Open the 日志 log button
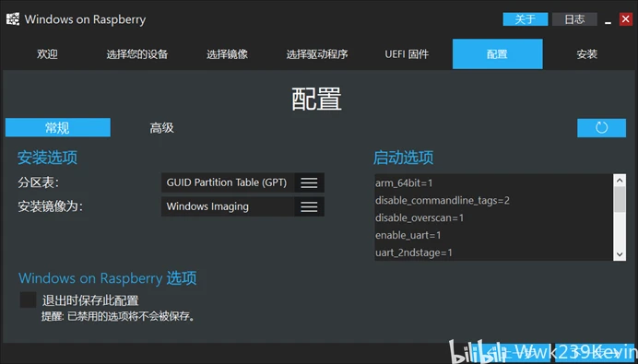 pos(574,19)
